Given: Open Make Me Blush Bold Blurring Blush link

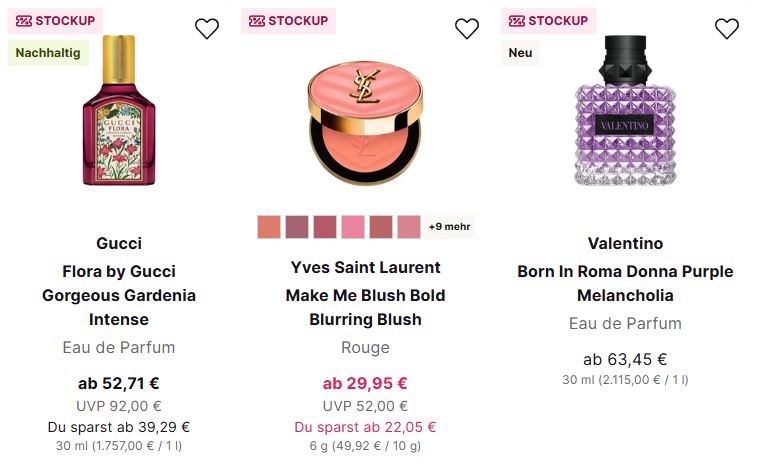Looking at the screenshot, I should coord(365,308).
